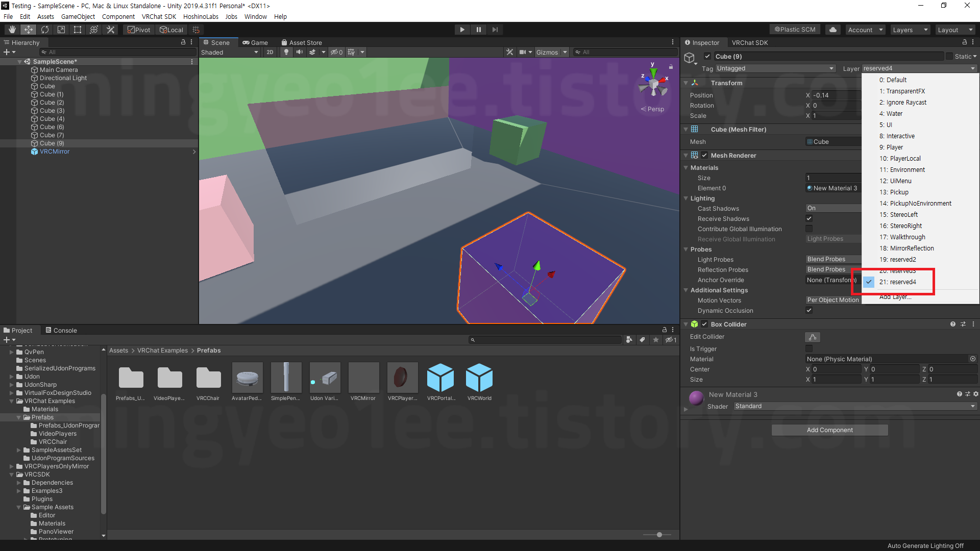980x551 pixels.
Task: Select the Move tool
Action: pyautogui.click(x=29, y=30)
